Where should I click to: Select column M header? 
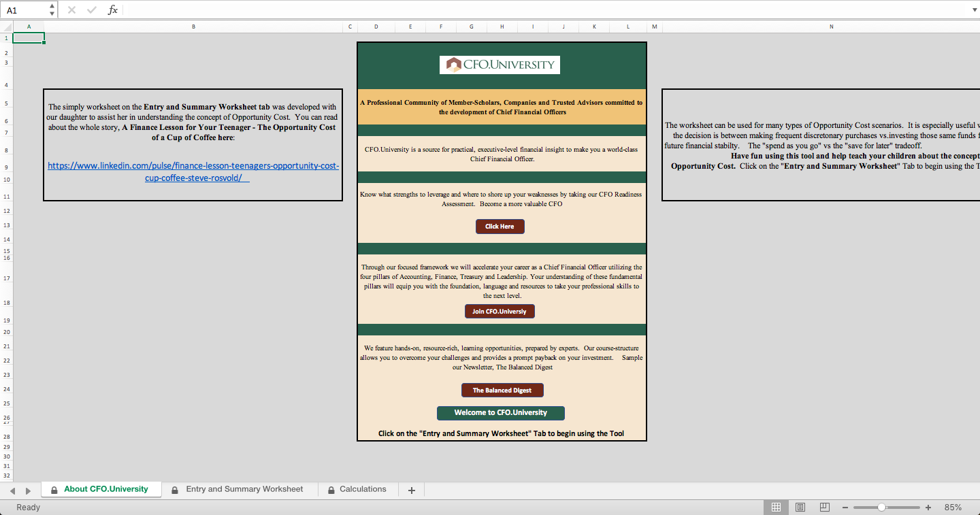point(654,27)
